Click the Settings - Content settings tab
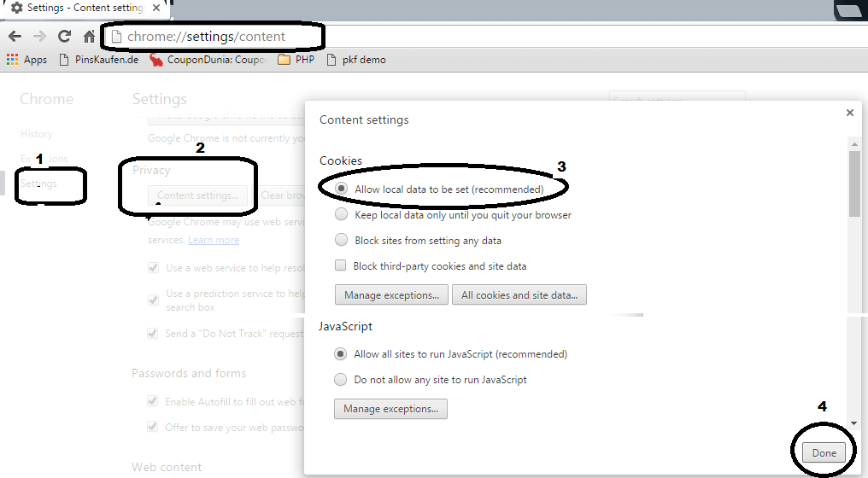This screenshot has height=478, width=868. [x=85, y=9]
